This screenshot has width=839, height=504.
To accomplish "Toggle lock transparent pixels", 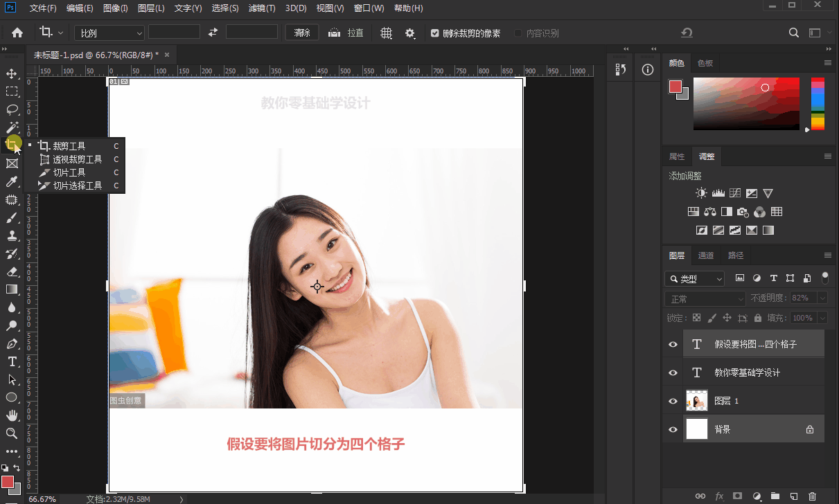I will [x=696, y=318].
